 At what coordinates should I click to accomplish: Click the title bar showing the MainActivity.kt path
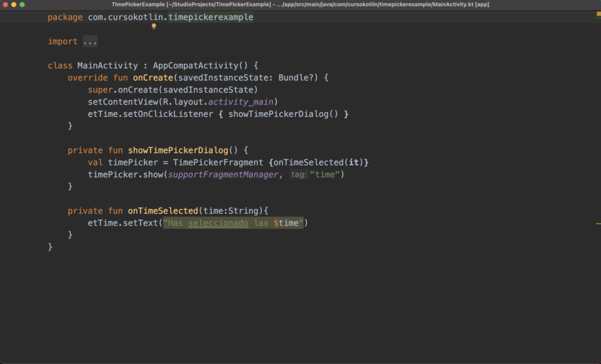pos(300,4)
